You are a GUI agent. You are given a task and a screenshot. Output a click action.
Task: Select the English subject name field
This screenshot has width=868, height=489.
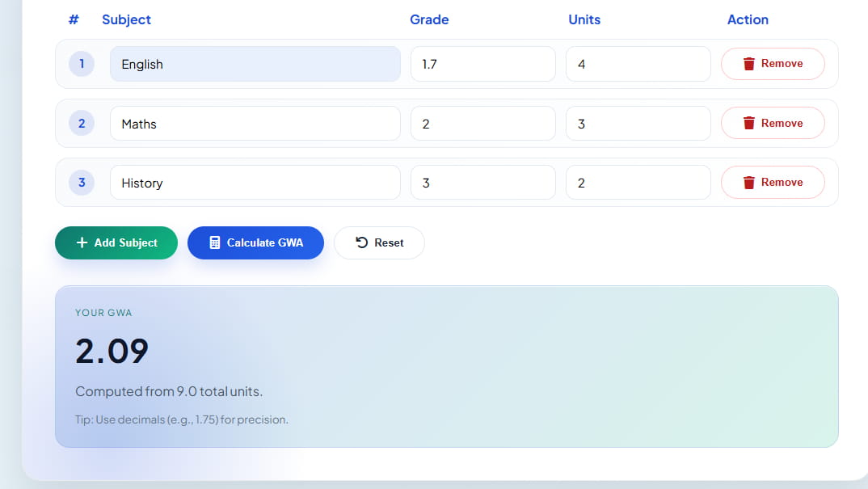coord(255,63)
